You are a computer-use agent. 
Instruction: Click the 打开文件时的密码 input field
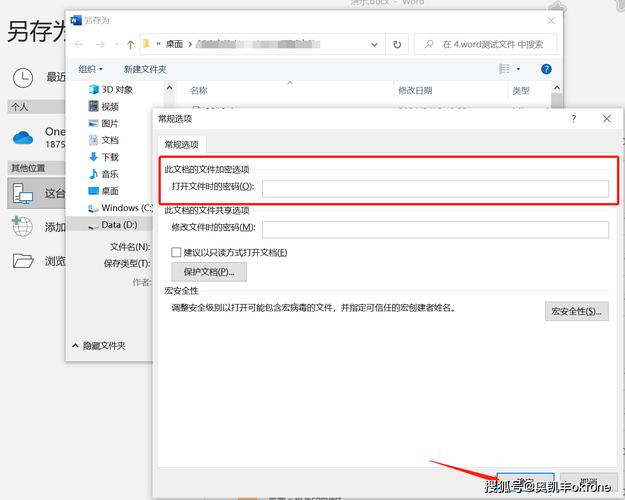[x=435, y=189]
